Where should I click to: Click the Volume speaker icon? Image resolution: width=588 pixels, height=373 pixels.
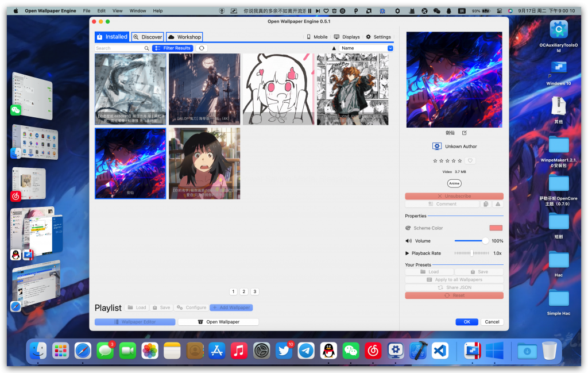click(x=408, y=241)
